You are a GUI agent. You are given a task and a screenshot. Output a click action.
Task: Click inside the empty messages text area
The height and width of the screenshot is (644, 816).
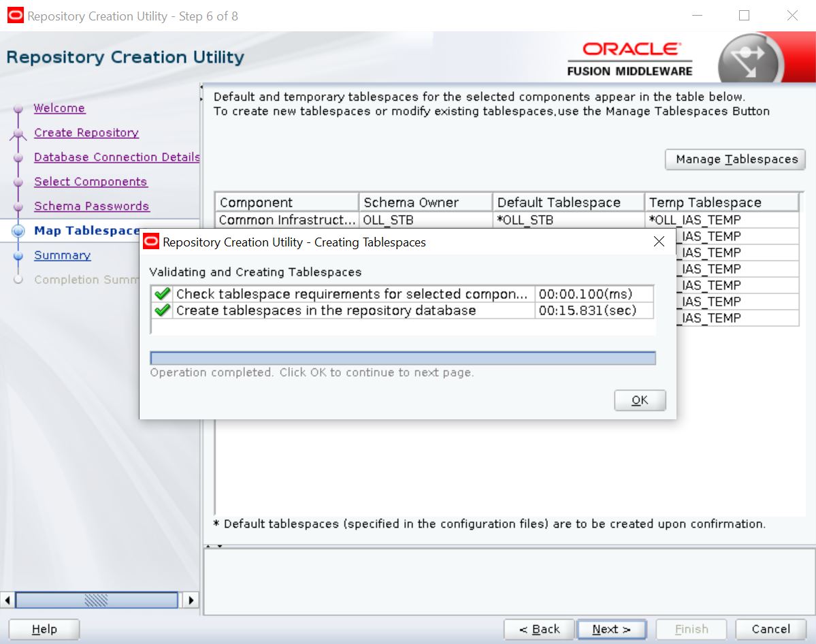(x=509, y=582)
